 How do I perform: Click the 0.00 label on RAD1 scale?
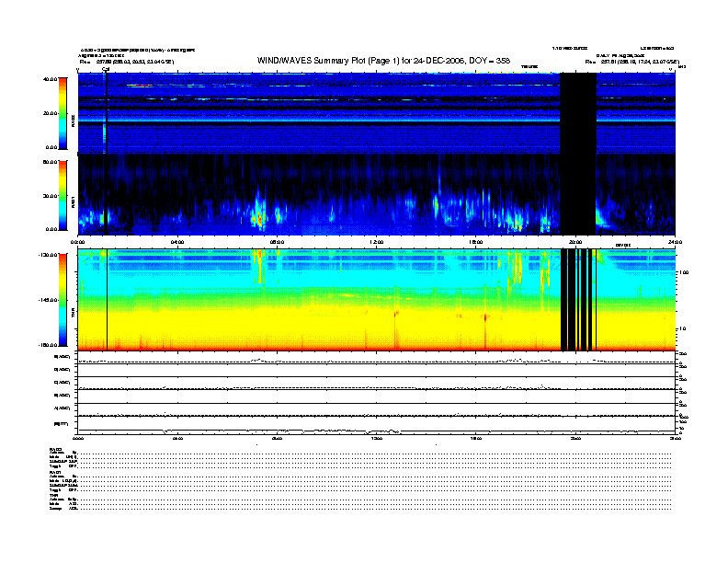pyautogui.click(x=51, y=229)
